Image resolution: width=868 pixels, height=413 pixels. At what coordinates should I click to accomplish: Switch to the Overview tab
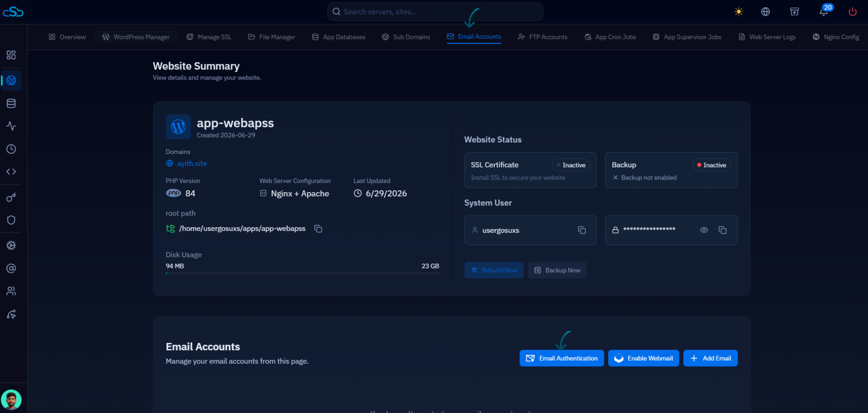coord(67,37)
